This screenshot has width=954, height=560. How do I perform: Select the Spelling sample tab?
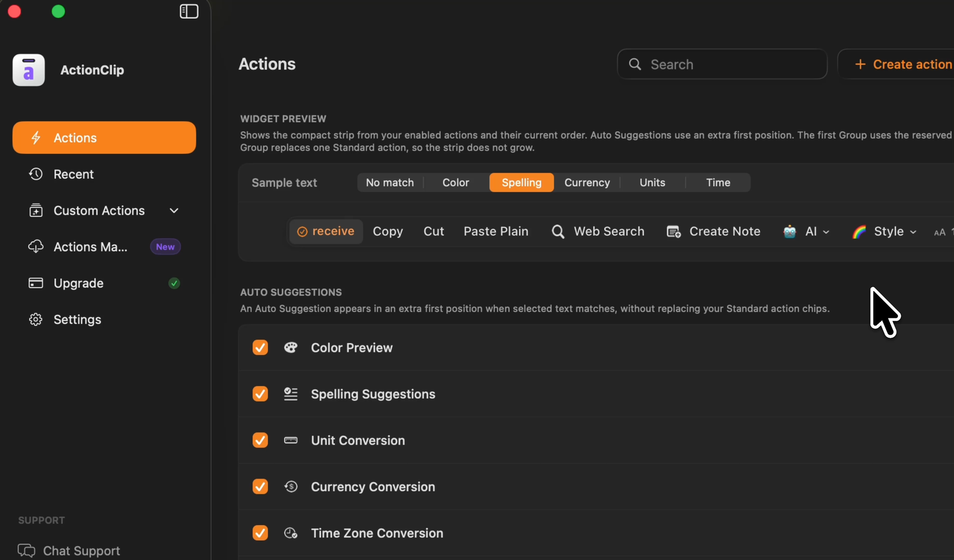[521, 183]
